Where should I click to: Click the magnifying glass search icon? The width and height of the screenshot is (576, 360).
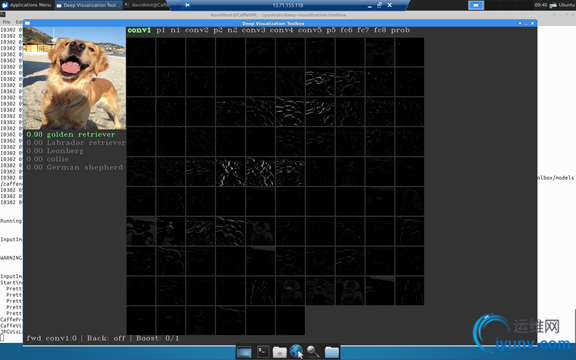(x=313, y=352)
